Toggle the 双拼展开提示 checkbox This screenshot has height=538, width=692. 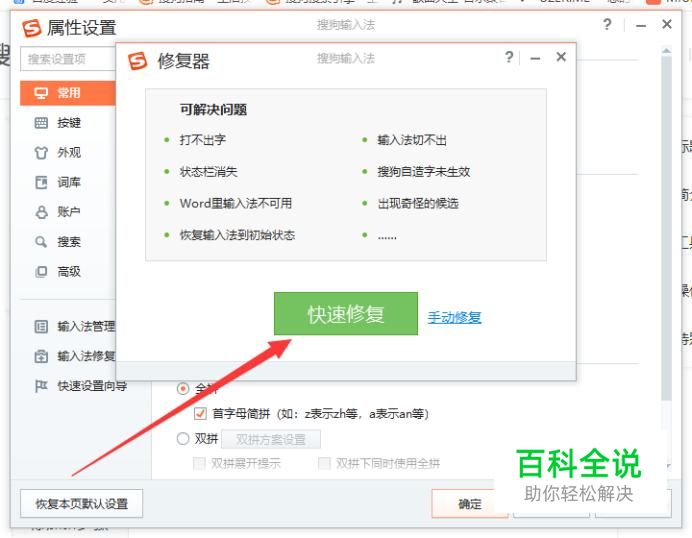(x=199, y=463)
